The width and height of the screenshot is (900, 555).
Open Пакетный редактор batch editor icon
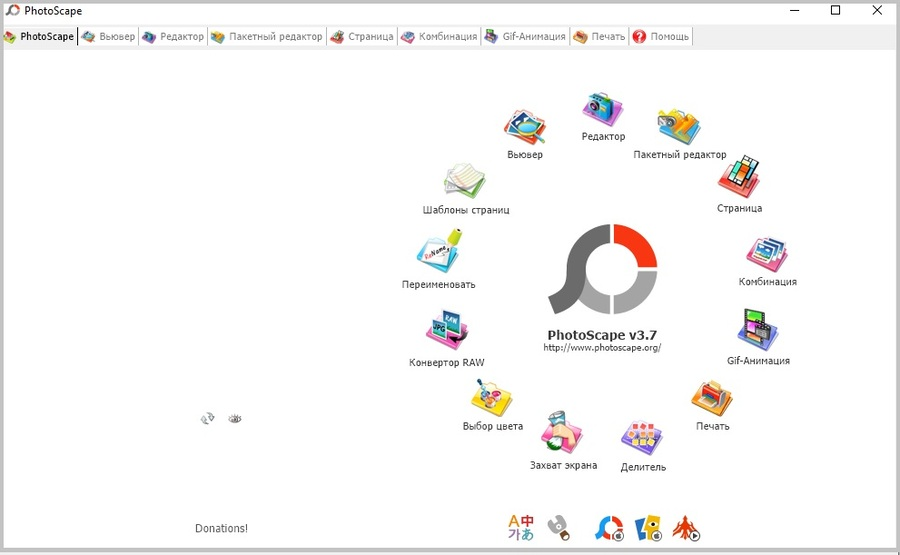coord(679,127)
